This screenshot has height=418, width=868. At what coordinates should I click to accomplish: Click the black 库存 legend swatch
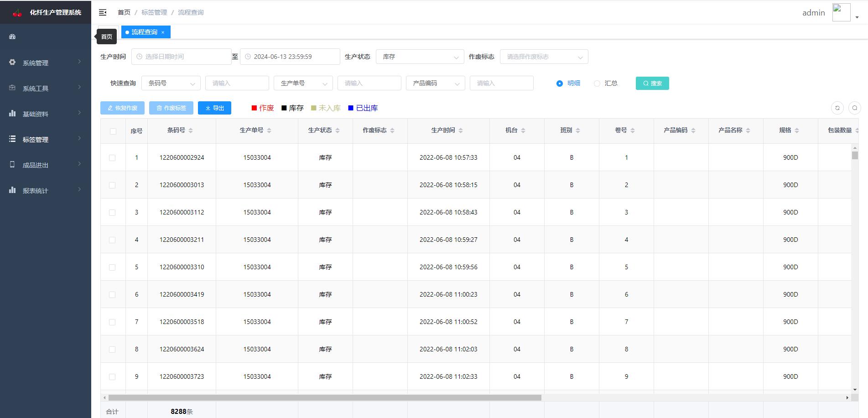click(284, 108)
